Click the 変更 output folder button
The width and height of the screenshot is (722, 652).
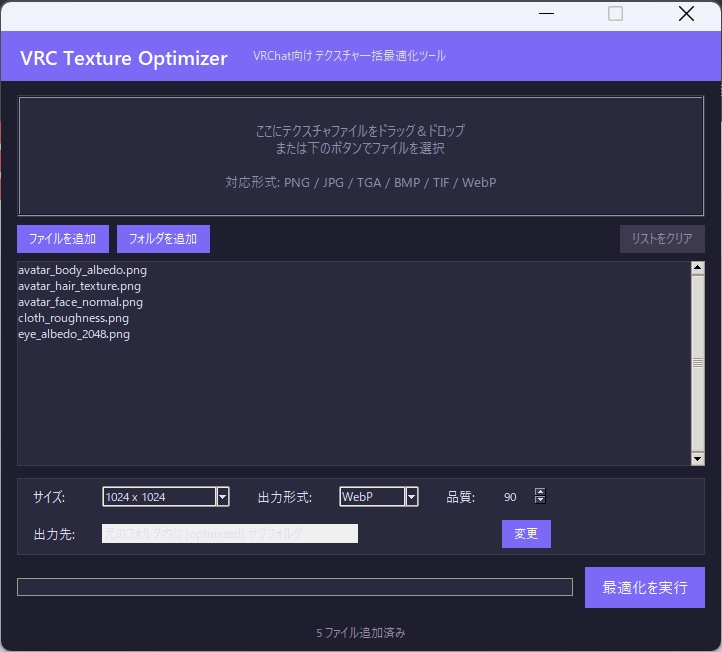click(x=526, y=534)
